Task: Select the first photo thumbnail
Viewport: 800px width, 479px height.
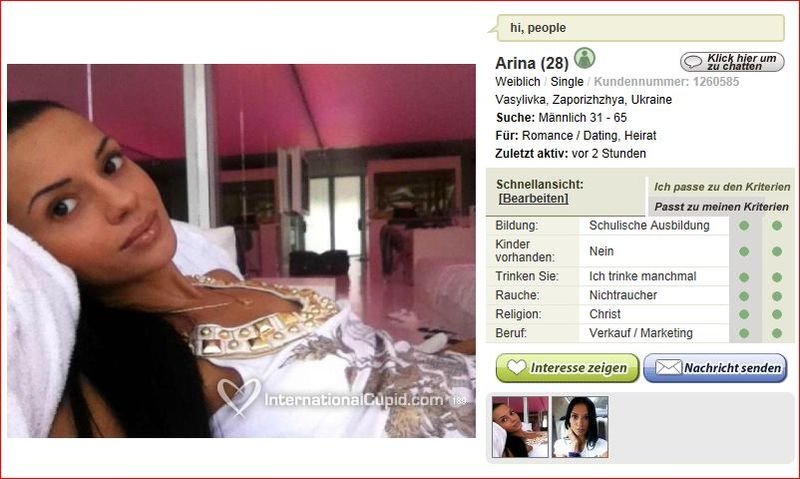Action: tap(520, 427)
